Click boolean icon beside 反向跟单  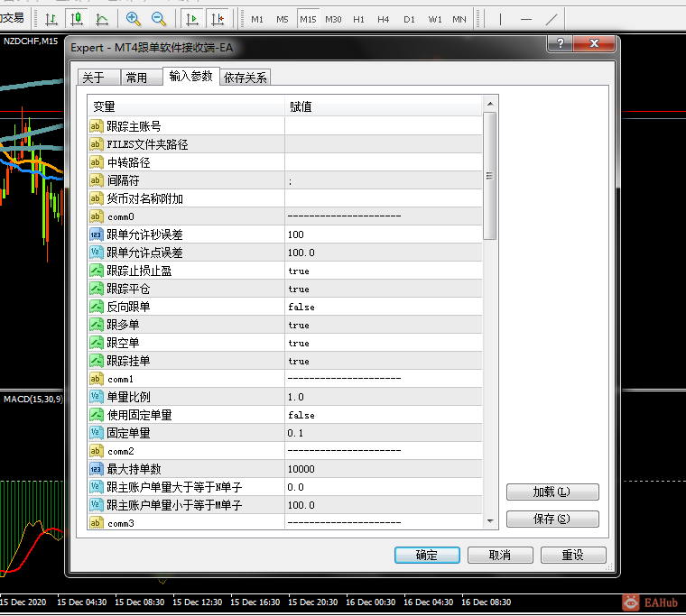coord(97,307)
